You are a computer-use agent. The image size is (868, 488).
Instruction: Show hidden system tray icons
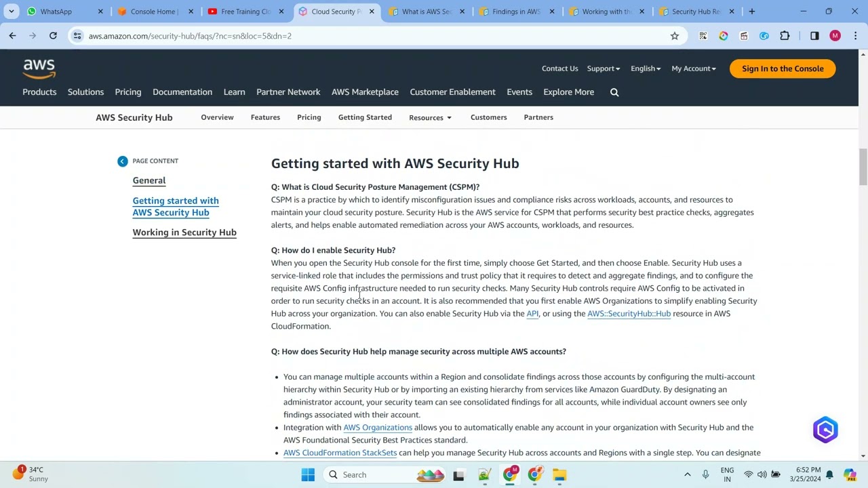coord(687,474)
